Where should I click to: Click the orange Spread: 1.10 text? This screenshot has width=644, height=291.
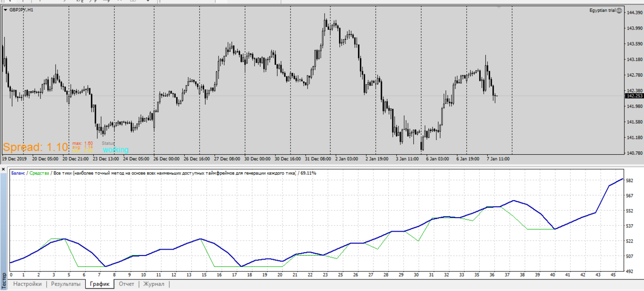coord(35,147)
